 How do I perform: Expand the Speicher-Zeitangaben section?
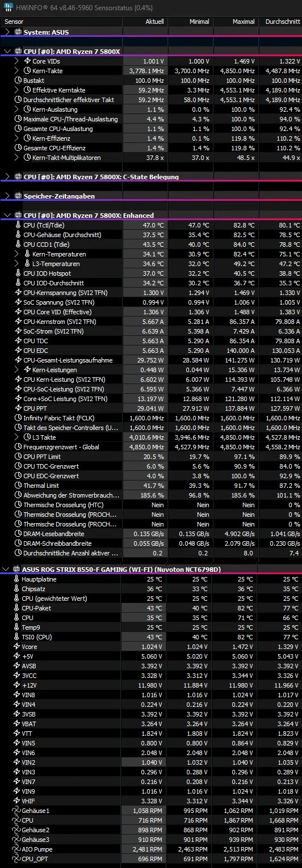[x=7, y=196]
